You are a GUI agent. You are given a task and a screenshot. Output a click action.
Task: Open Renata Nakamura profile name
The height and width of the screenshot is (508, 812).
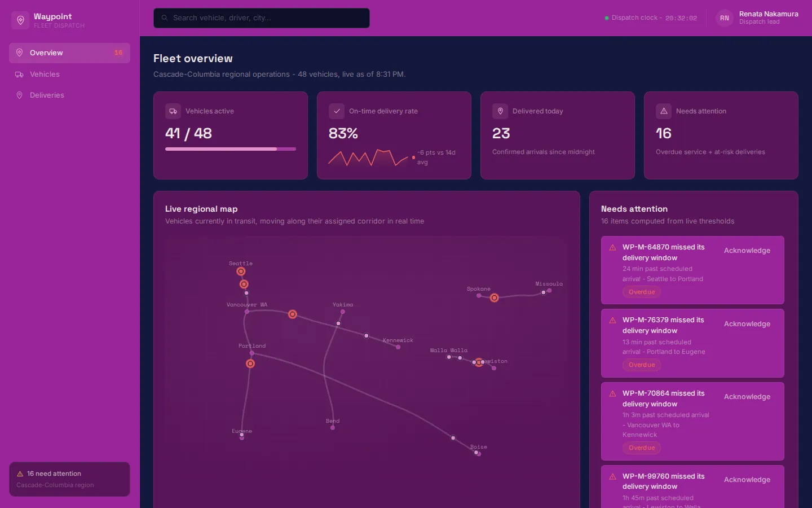[x=769, y=14]
